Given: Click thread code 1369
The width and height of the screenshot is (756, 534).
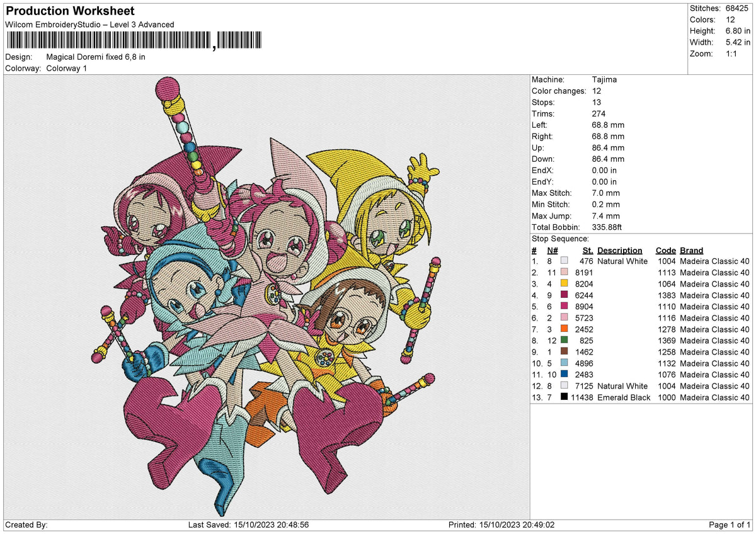Looking at the screenshot, I should pyautogui.click(x=667, y=341).
